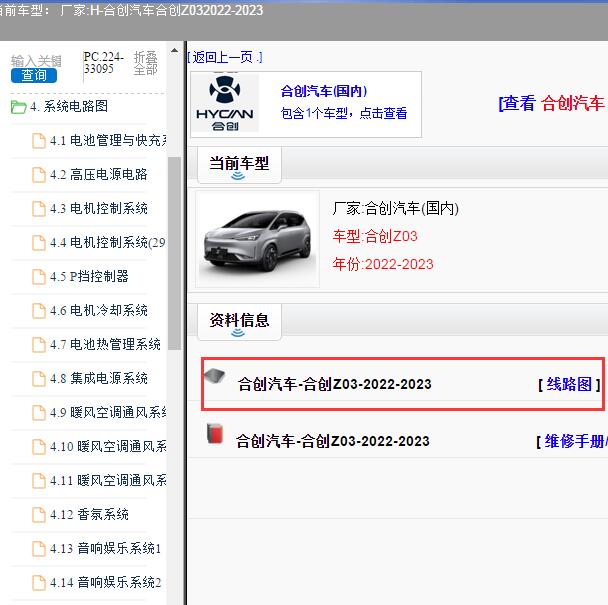This screenshot has width=608, height=605.
Task: Click document icon beside 4.9 暖风空调通风系
Action: click(x=38, y=413)
